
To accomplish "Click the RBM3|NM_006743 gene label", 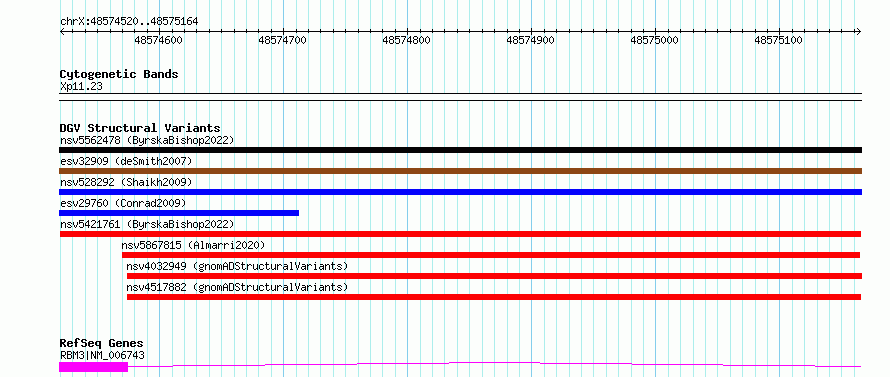I will (102, 355).
